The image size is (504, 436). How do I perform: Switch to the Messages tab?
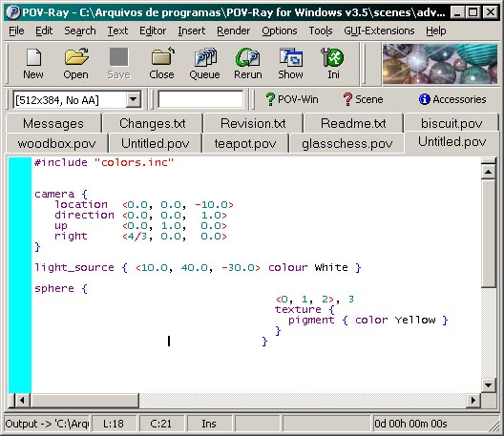53,123
